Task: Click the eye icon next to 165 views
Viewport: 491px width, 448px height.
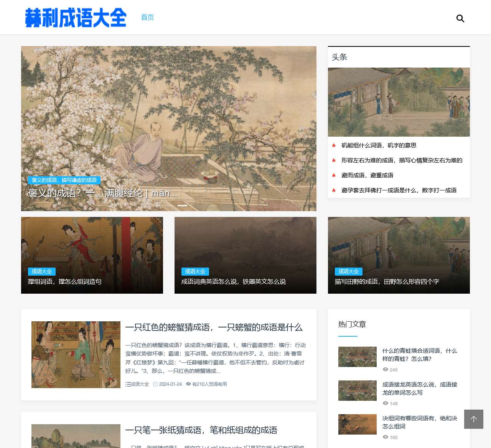Action: [x=386, y=437]
